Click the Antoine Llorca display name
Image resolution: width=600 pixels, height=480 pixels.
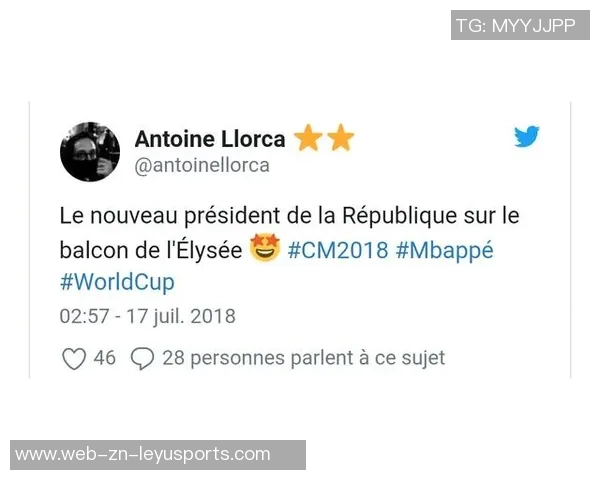(x=210, y=139)
